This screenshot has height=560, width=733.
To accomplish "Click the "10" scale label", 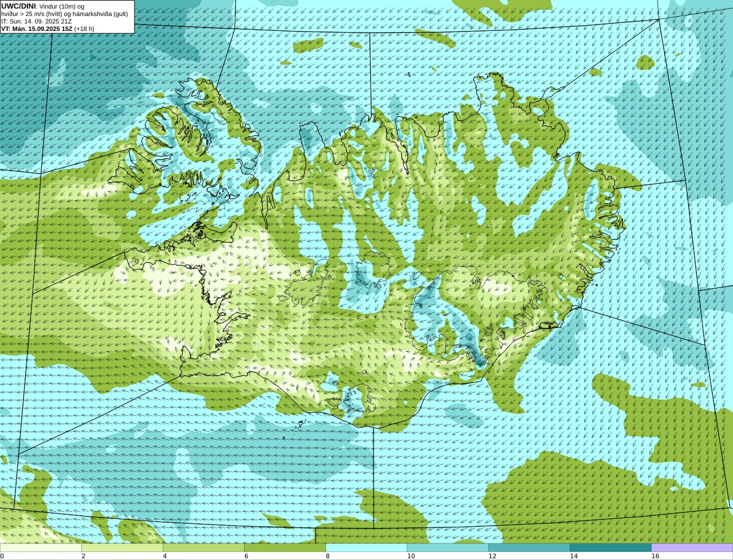I will pyautogui.click(x=411, y=556).
